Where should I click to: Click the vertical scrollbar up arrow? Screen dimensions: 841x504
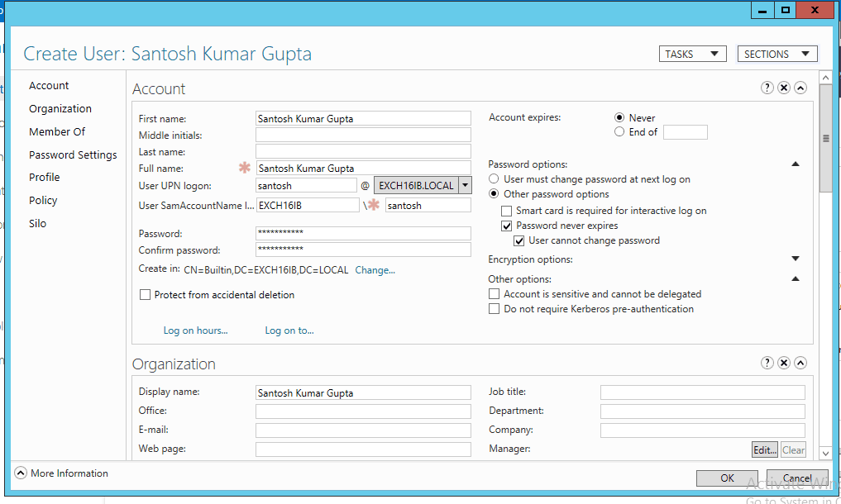click(x=826, y=78)
